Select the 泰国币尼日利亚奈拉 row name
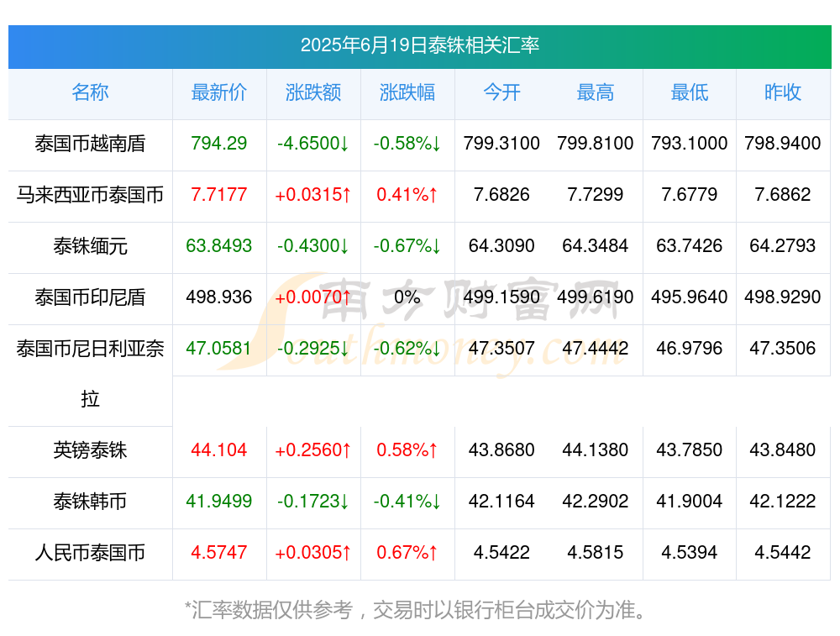Image resolution: width=840 pixels, height=636 pixels. pyautogui.click(x=90, y=374)
